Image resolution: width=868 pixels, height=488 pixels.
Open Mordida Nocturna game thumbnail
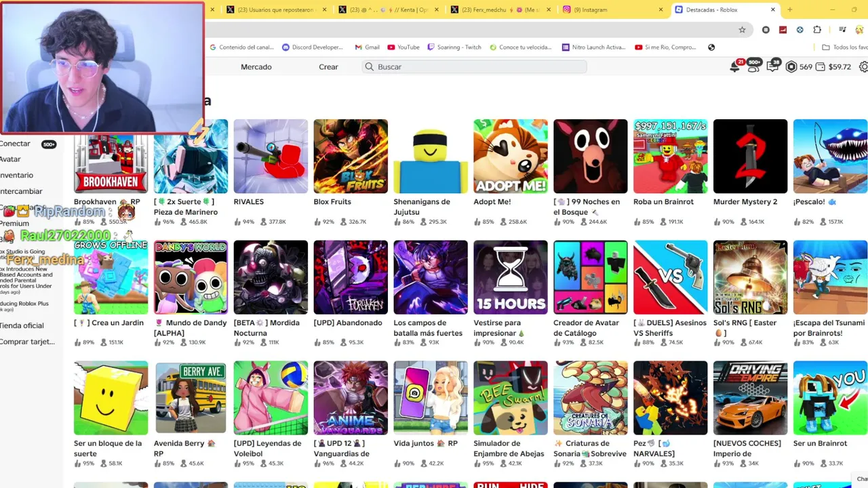271,277
